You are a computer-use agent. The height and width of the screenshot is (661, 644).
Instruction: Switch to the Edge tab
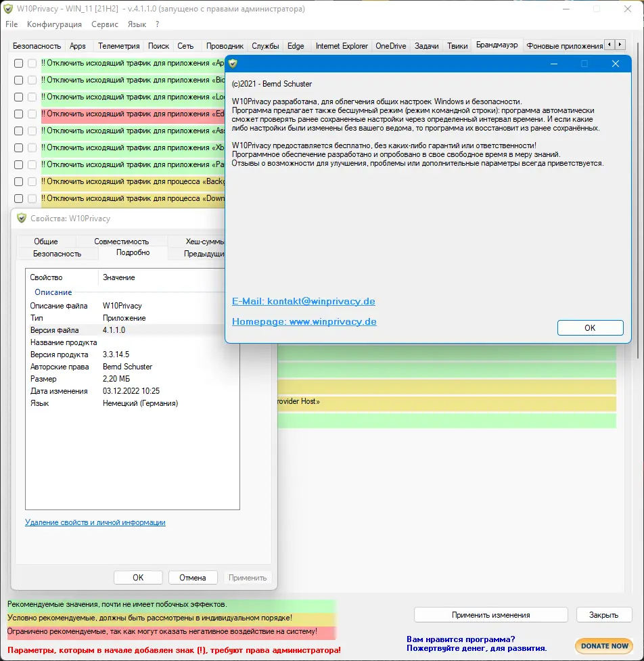[x=296, y=46]
